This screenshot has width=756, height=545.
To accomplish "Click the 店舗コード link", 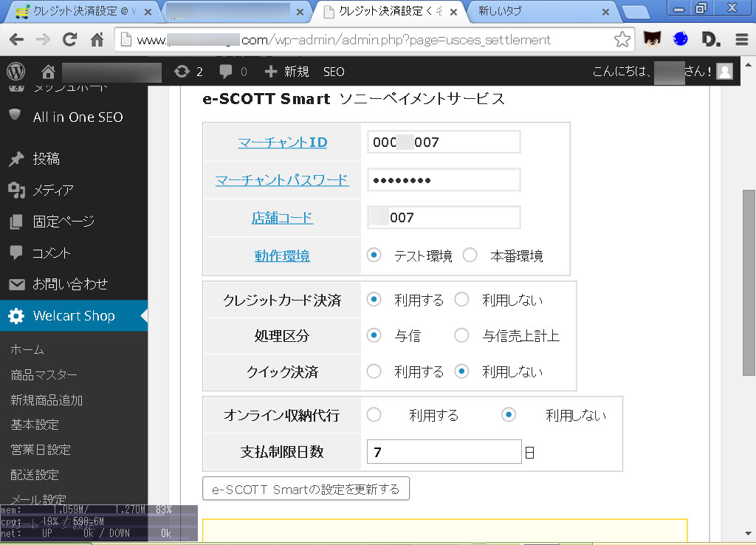I will [x=282, y=218].
